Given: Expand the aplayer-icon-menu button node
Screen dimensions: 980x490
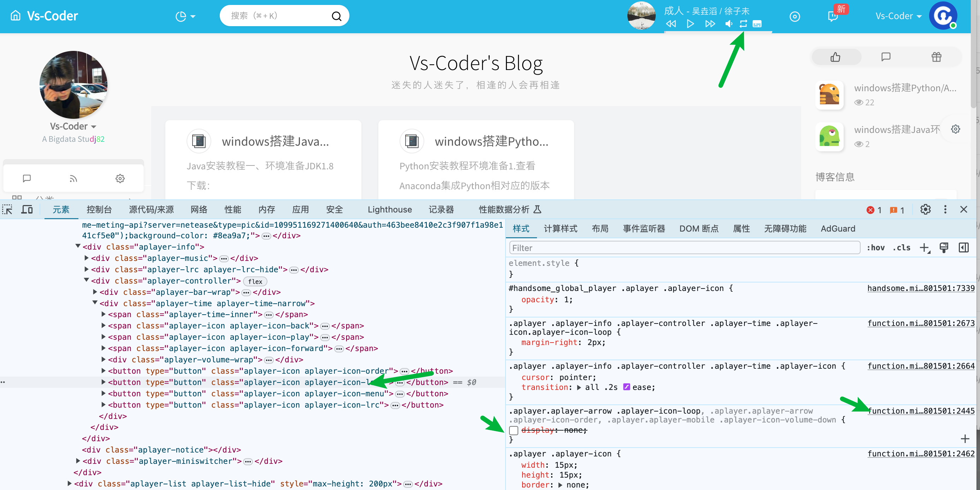Looking at the screenshot, I should (x=104, y=393).
